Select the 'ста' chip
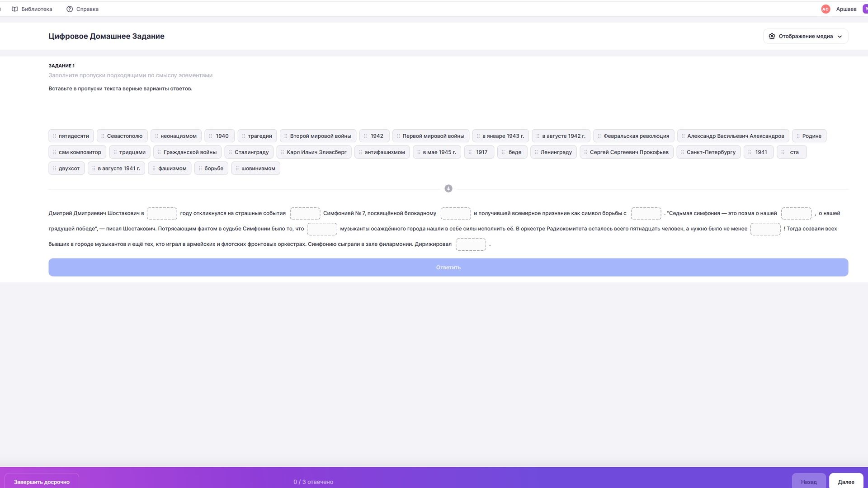868x488 pixels. coord(792,152)
